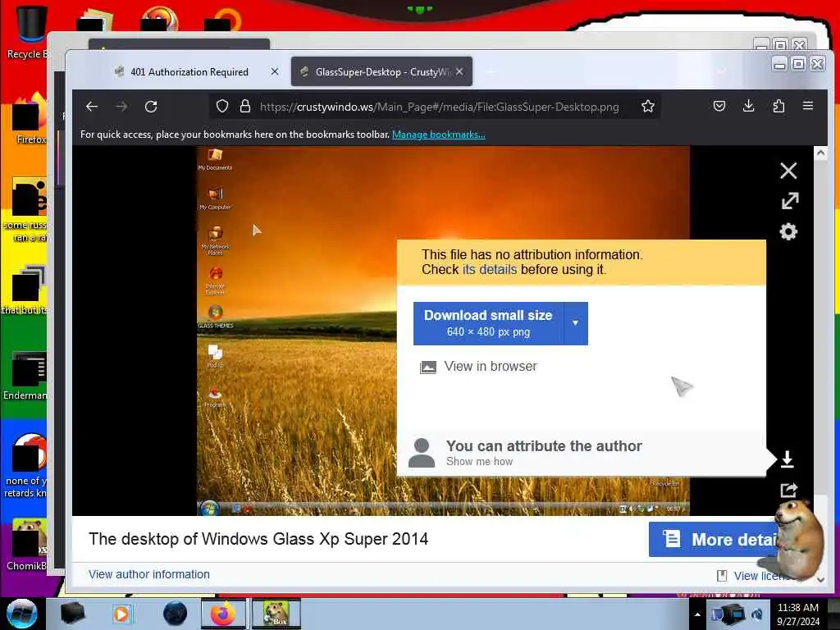
Task: Click the Windows Glass XP desktop image
Action: (x=297, y=331)
